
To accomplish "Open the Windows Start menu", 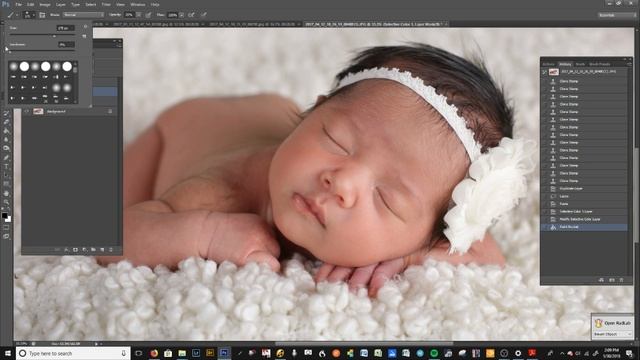I will pyautogui.click(x=7, y=353).
